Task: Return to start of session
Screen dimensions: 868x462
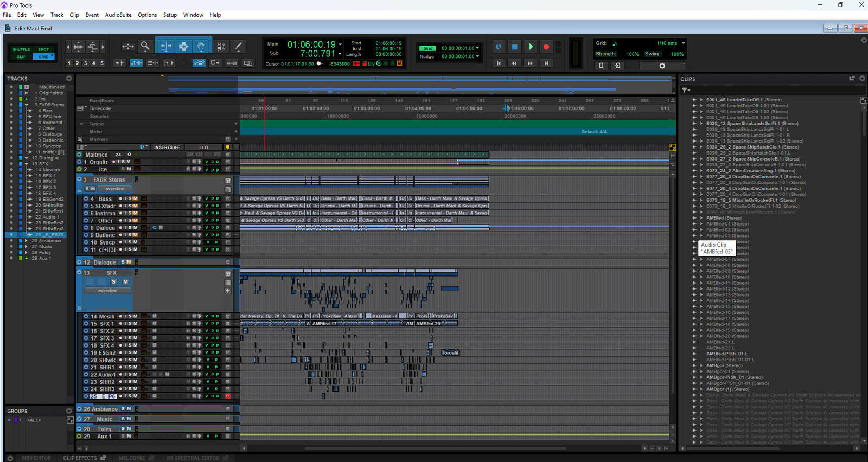Action: pyautogui.click(x=499, y=63)
